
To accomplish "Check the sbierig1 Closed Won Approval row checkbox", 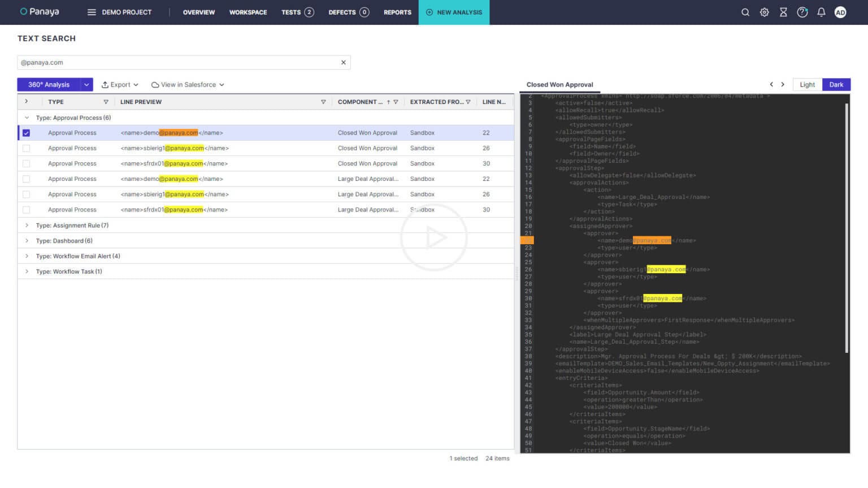I will tap(26, 148).
